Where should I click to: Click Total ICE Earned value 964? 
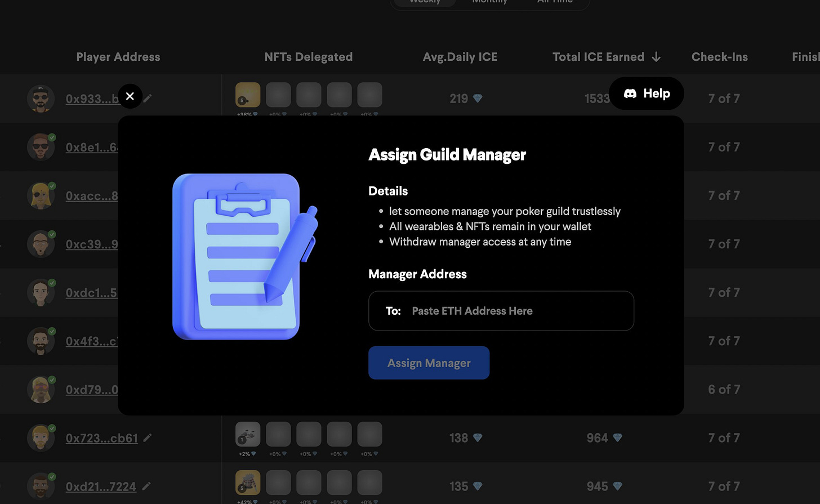click(x=598, y=438)
